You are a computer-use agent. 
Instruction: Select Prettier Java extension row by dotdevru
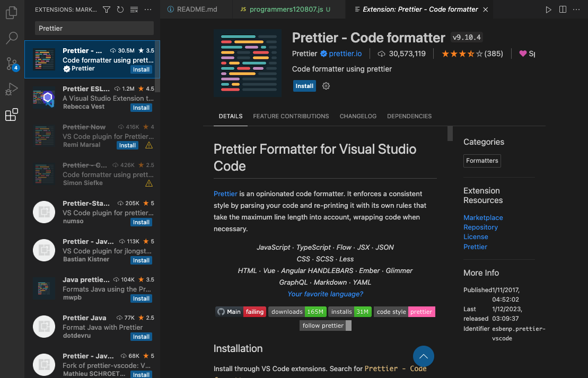click(92, 327)
